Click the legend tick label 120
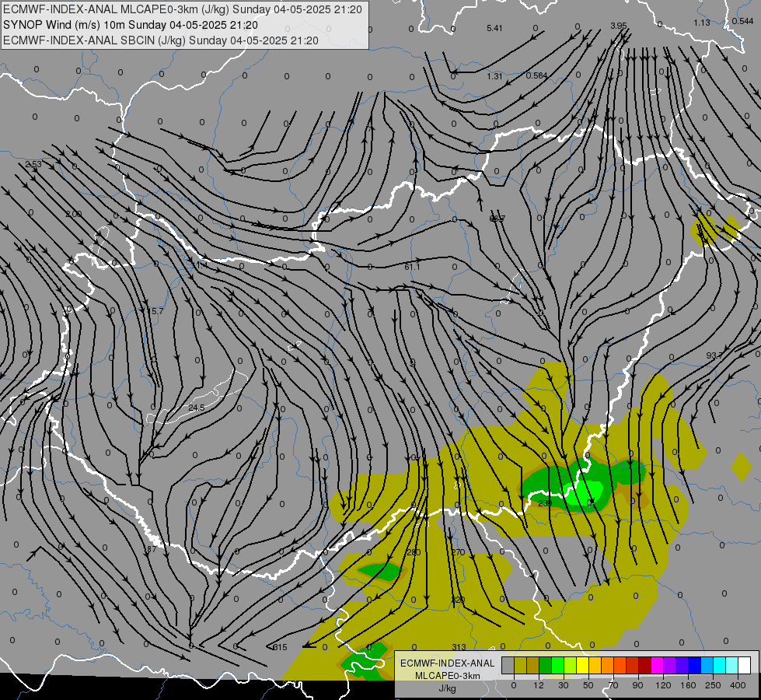 click(x=663, y=685)
